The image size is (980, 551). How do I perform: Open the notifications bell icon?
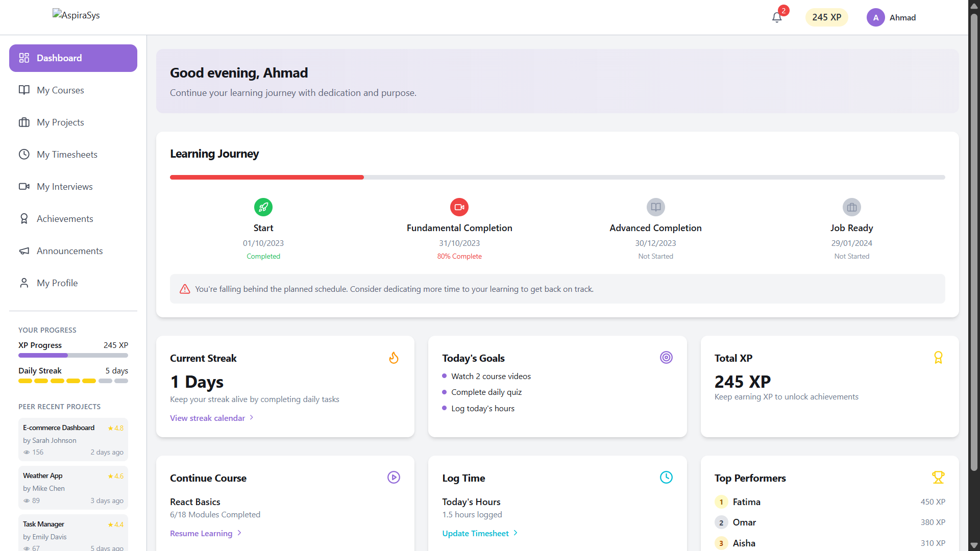[777, 17]
